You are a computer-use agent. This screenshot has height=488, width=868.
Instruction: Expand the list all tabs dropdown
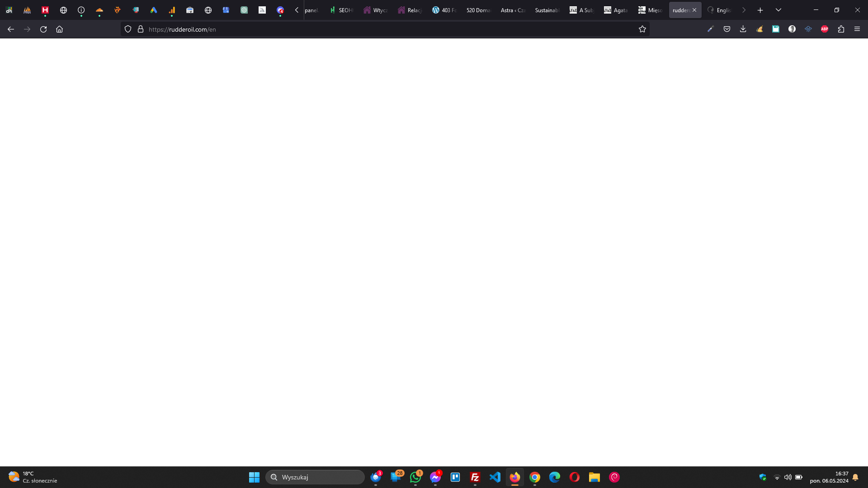pyautogui.click(x=778, y=10)
